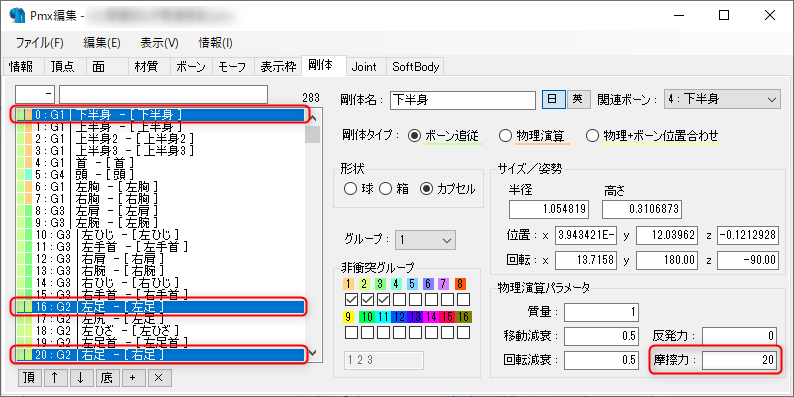Select list row 2: G1 上半身2

click(x=160, y=138)
